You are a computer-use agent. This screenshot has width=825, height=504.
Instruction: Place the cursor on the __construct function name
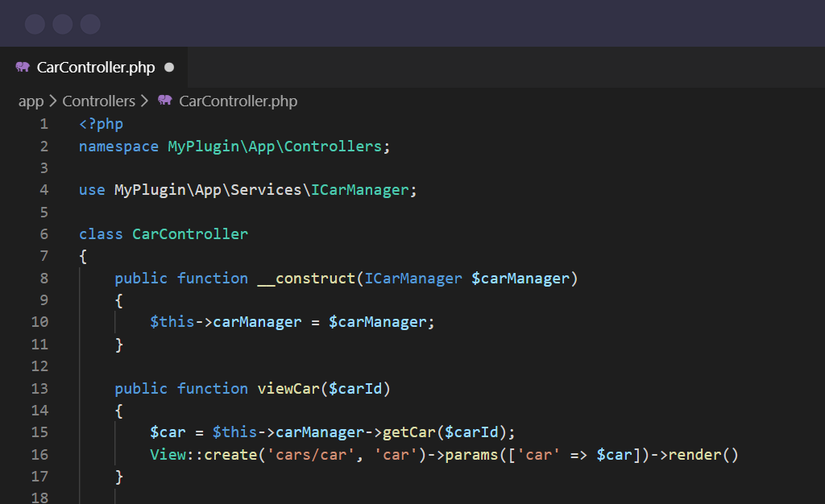306,279
